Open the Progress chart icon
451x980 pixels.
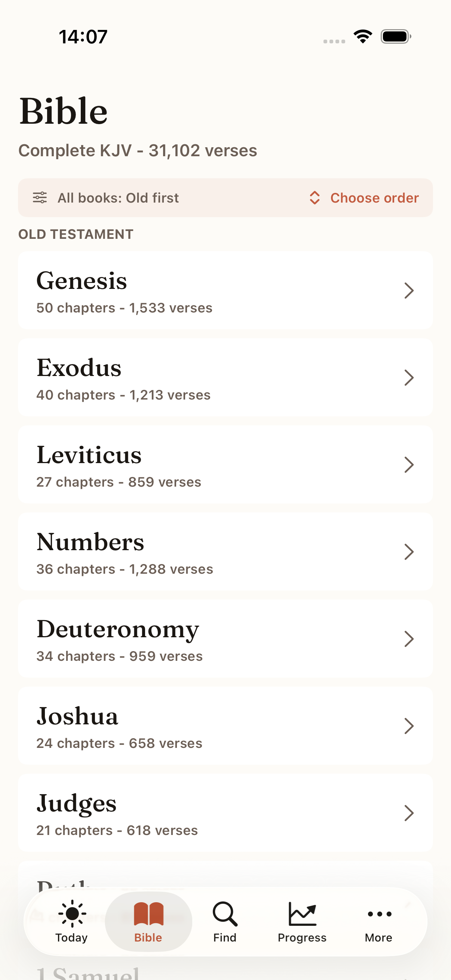click(302, 913)
